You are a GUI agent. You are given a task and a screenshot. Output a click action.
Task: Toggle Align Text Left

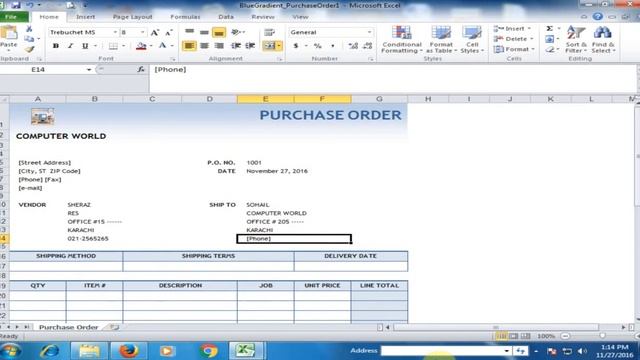[189, 46]
